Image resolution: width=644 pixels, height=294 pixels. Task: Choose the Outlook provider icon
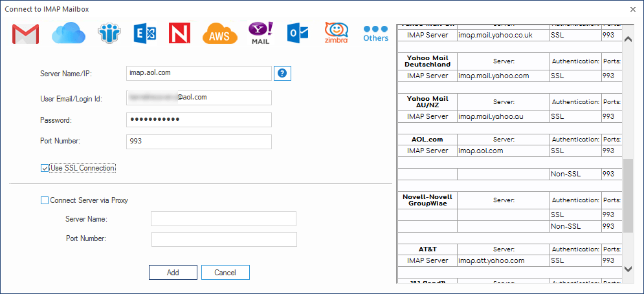[x=297, y=34]
